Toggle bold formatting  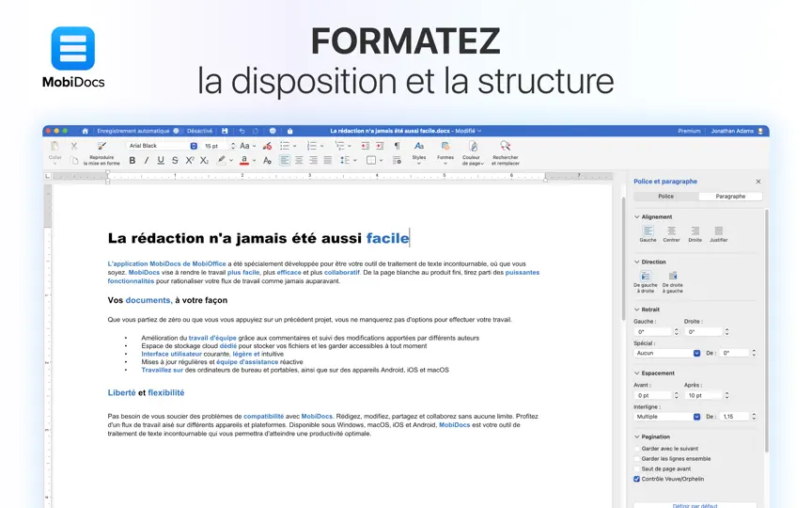(133, 161)
